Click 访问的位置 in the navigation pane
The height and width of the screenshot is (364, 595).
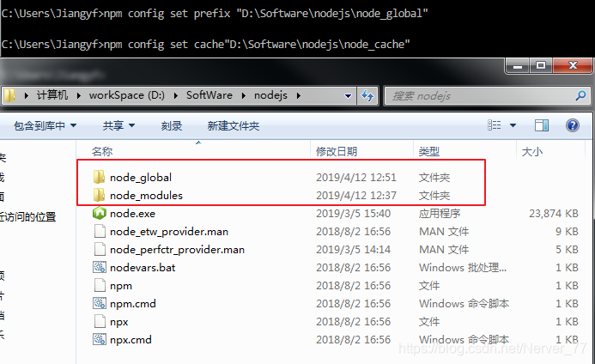tap(28, 216)
